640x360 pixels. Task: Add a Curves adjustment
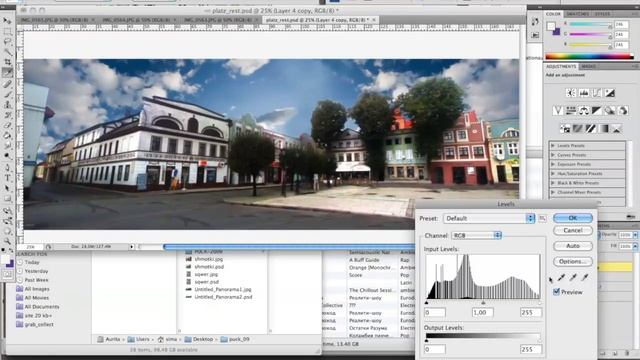point(597,93)
